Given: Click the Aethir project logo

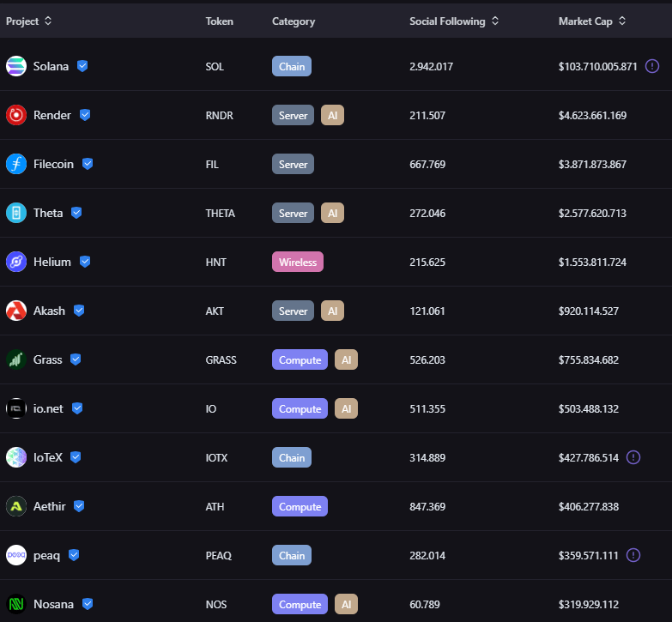Looking at the screenshot, I should click(x=16, y=506).
